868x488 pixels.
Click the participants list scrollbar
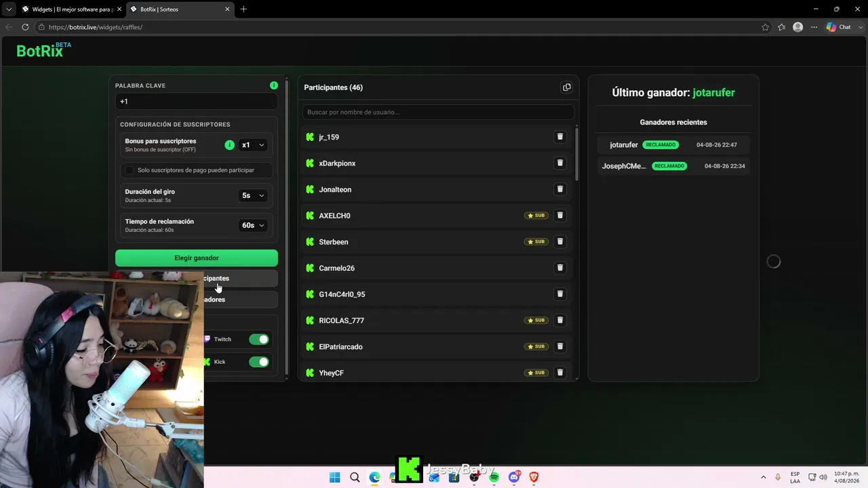576,153
